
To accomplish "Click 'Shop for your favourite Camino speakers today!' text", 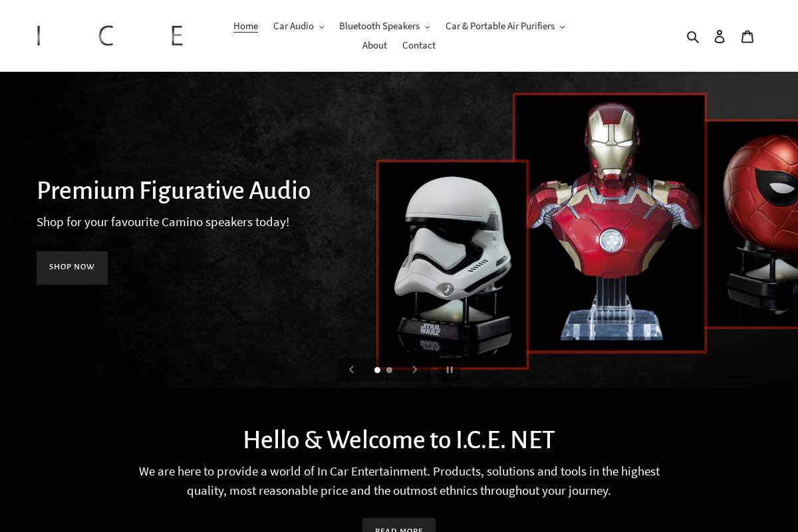I will coord(163,222).
